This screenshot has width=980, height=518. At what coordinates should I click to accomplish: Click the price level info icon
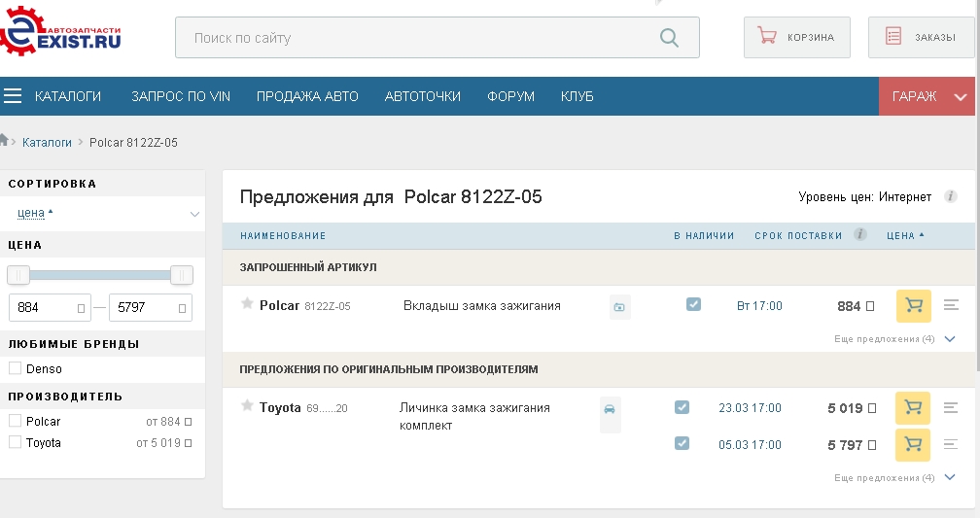pos(951,197)
